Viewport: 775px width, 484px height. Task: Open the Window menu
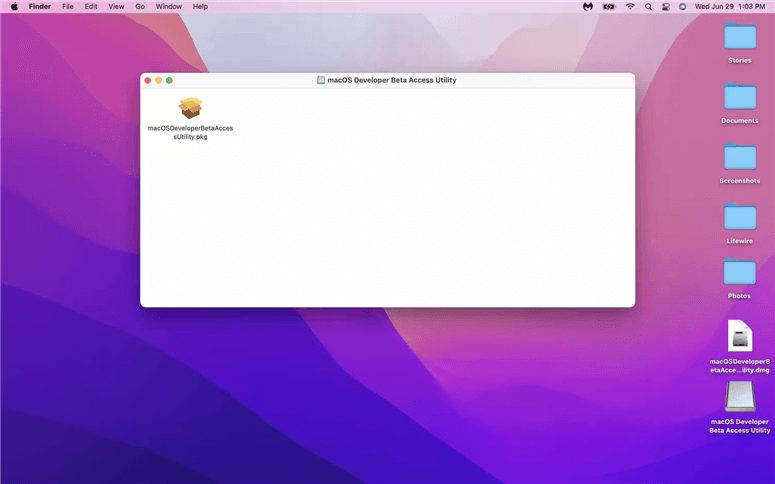169,6
